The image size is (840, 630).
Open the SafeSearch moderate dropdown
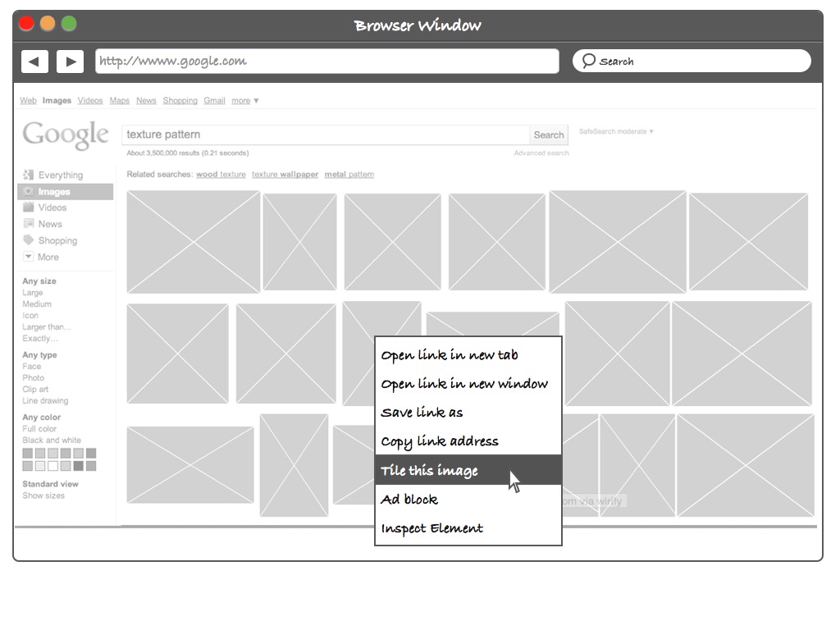pyautogui.click(x=616, y=131)
